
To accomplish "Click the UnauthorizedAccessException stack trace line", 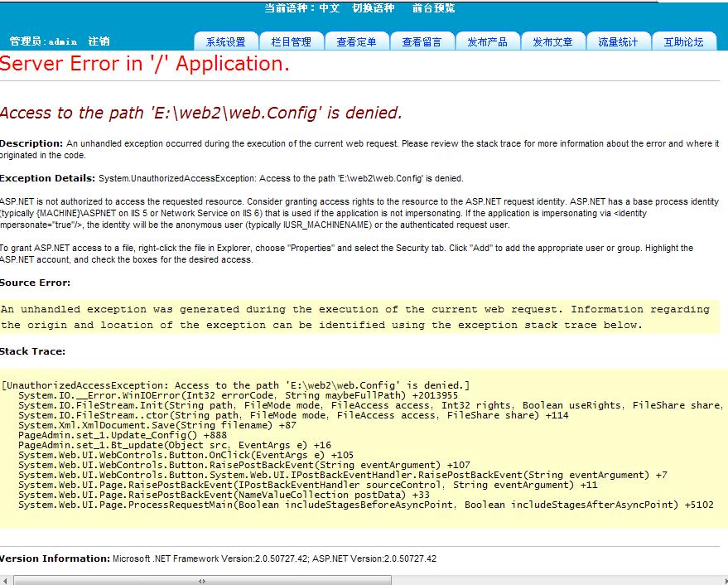I will pyautogui.click(x=236, y=385).
